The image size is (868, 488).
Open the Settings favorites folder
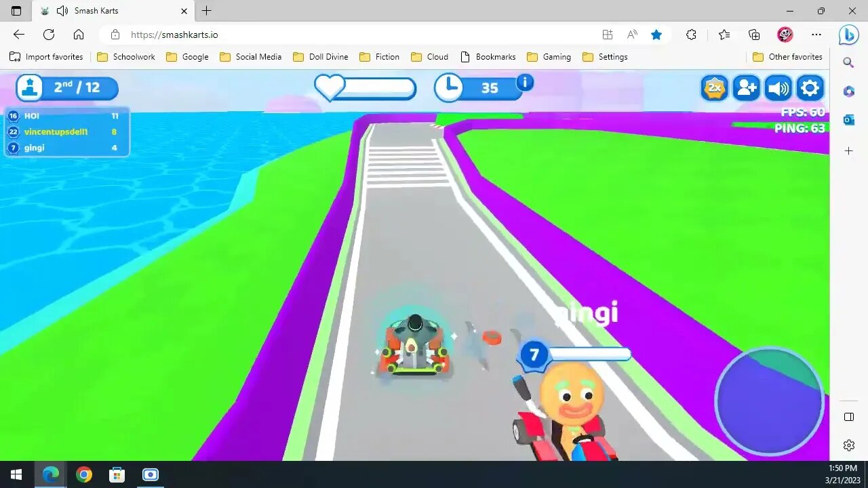point(605,57)
